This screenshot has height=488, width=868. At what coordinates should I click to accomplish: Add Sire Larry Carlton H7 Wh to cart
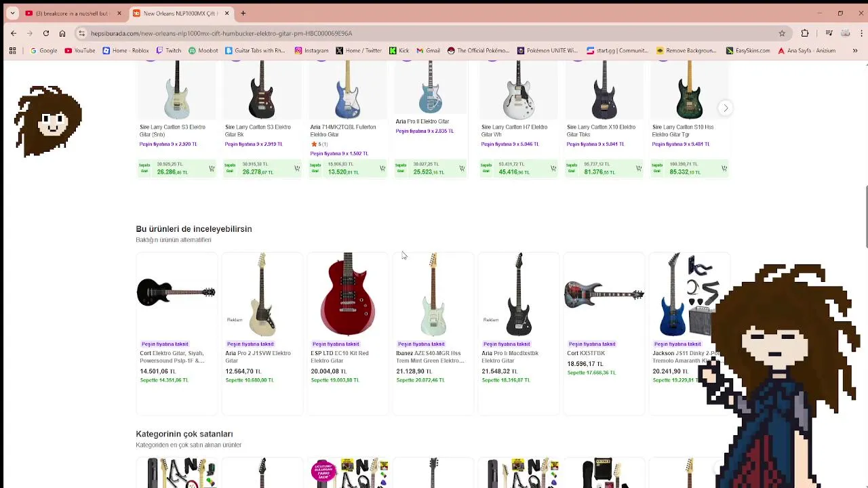[x=553, y=169]
